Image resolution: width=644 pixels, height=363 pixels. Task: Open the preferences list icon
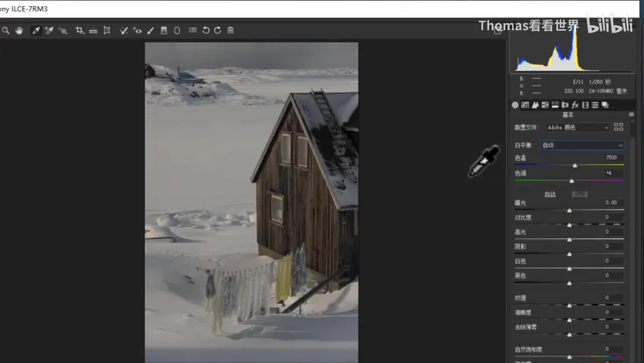click(193, 30)
